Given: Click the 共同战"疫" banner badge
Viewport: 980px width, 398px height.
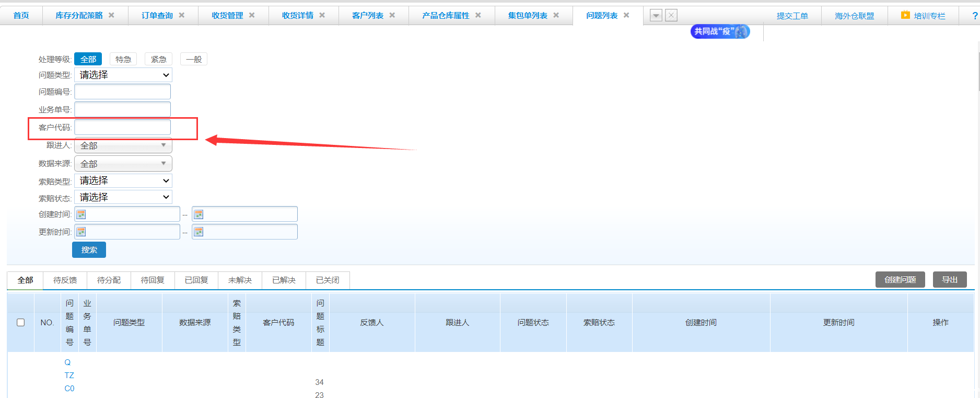Looking at the screenshot, I should point(720,31).
